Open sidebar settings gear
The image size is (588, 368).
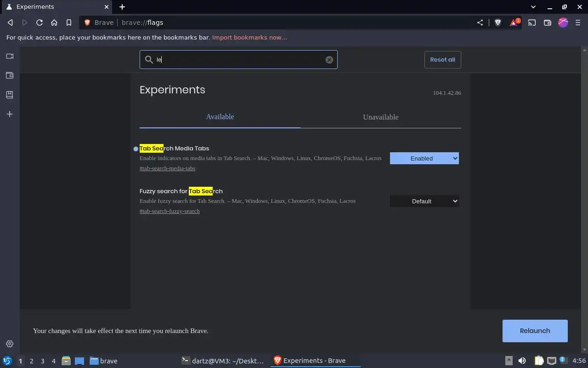[10, 344]
